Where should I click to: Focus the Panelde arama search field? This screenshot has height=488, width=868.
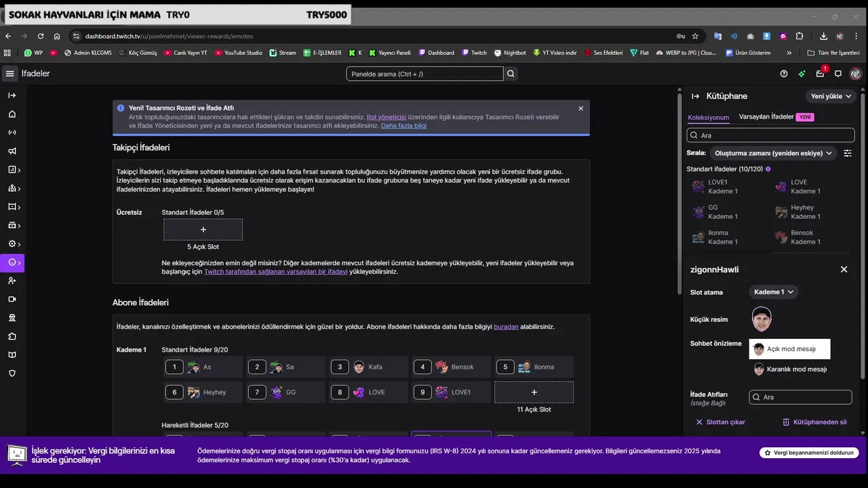pos(425,74)
